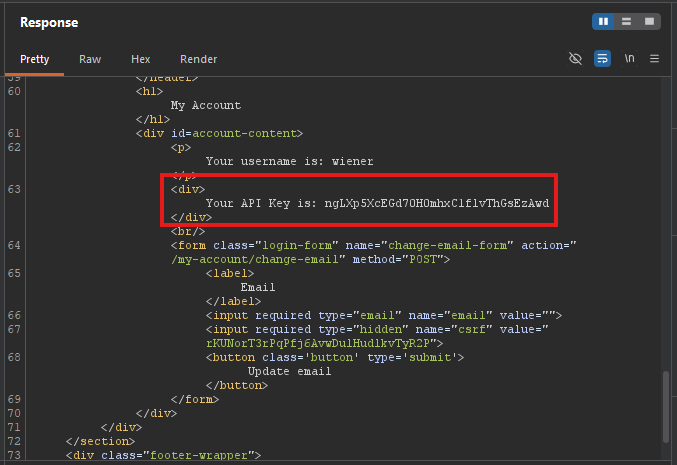The height and width of the screenshot is (465, 677).
Task: Select the Render tab
Action: click(x=198, y=59)
